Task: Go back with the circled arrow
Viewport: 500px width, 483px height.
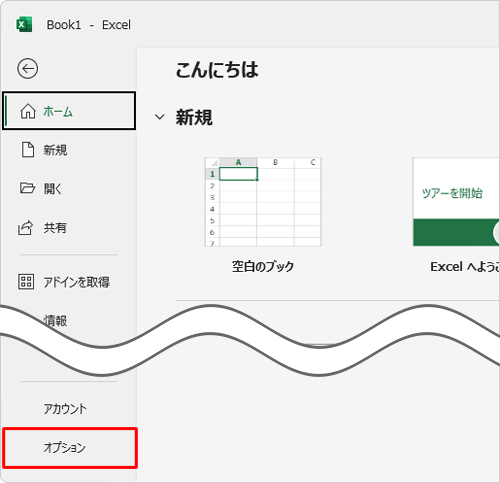Action: (x=27, y=69)
